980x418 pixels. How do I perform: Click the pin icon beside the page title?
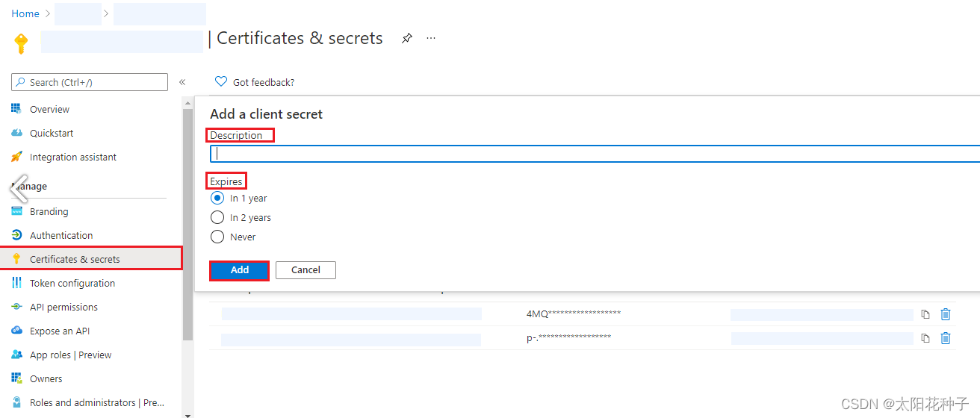pos(406,39)
